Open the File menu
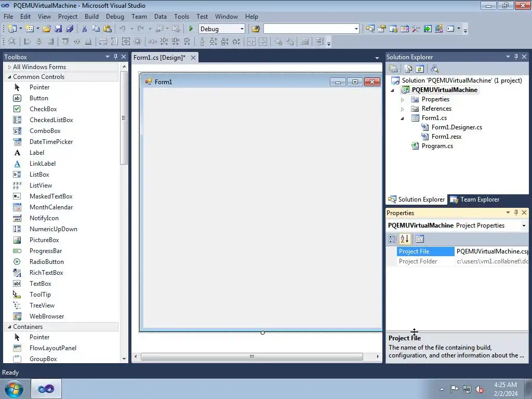 point(8,16)
